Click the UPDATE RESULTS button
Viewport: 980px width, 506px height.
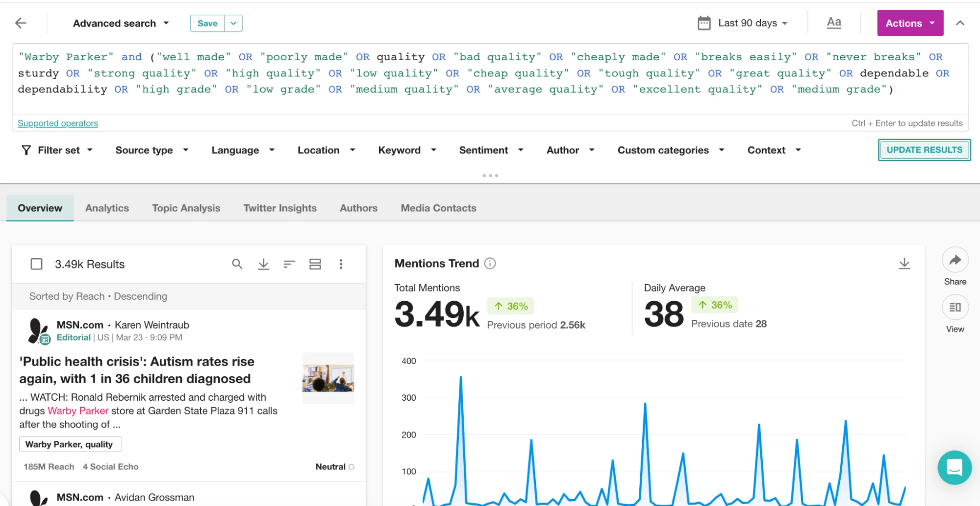[924, 150]
